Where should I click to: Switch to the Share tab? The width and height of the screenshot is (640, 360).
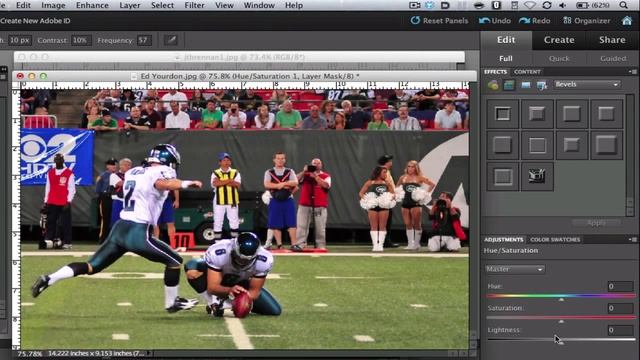(612, 40)
